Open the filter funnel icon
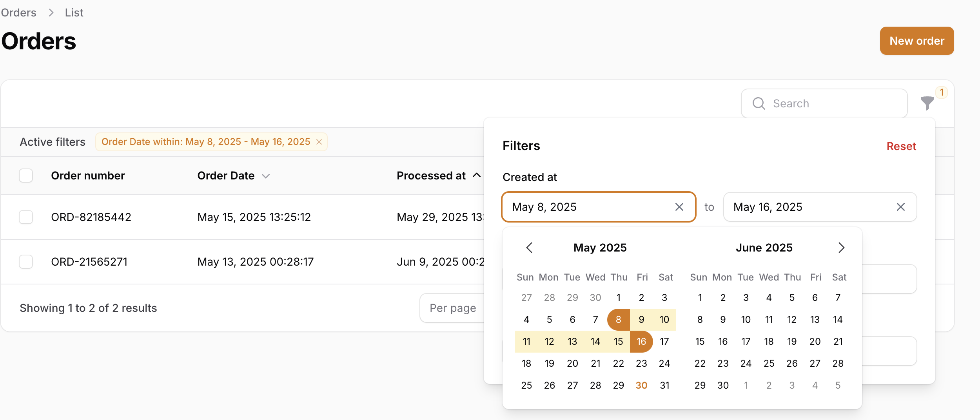The height and width of the screenshot is (420, 980). pyautogui.click(x=927, y=103)
